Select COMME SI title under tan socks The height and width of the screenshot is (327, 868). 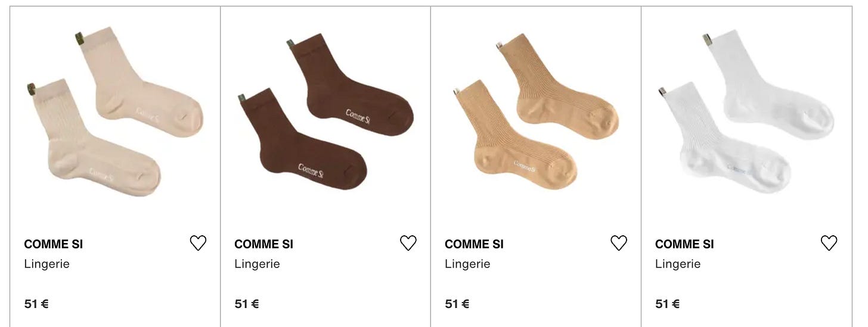[x=475, y=244]
